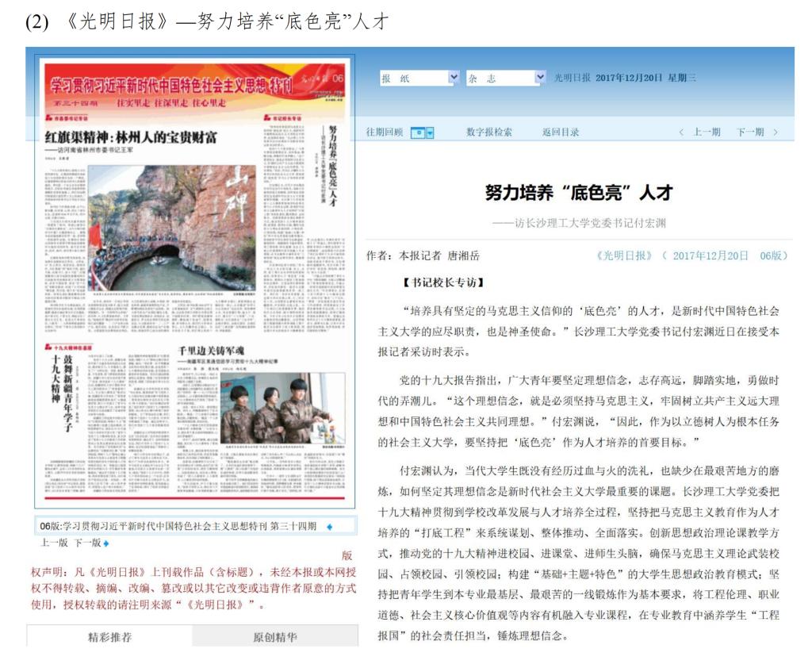This screenshot has width=812, height=668.
Task: Open the 报纸 dropdown
Action: [419, 78]
